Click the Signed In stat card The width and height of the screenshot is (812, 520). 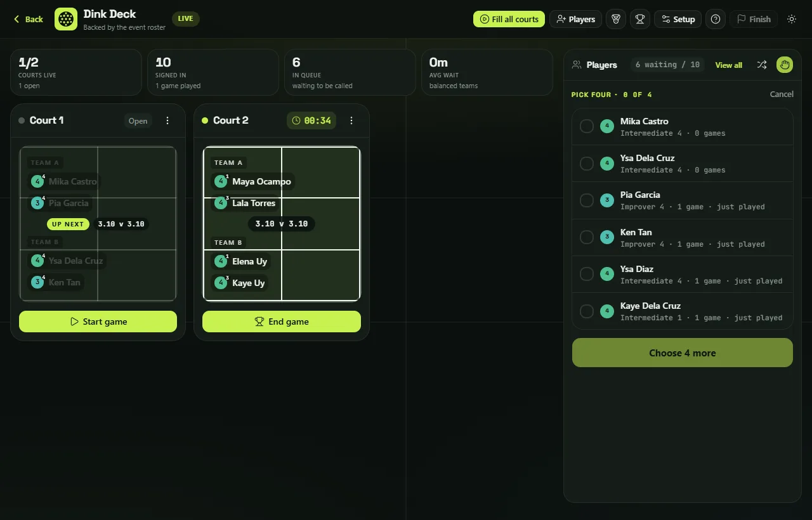click(213, 72)
